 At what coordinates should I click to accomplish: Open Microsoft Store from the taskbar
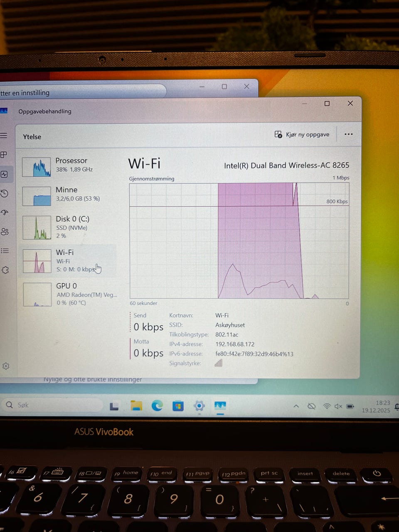tap(178, 406)
